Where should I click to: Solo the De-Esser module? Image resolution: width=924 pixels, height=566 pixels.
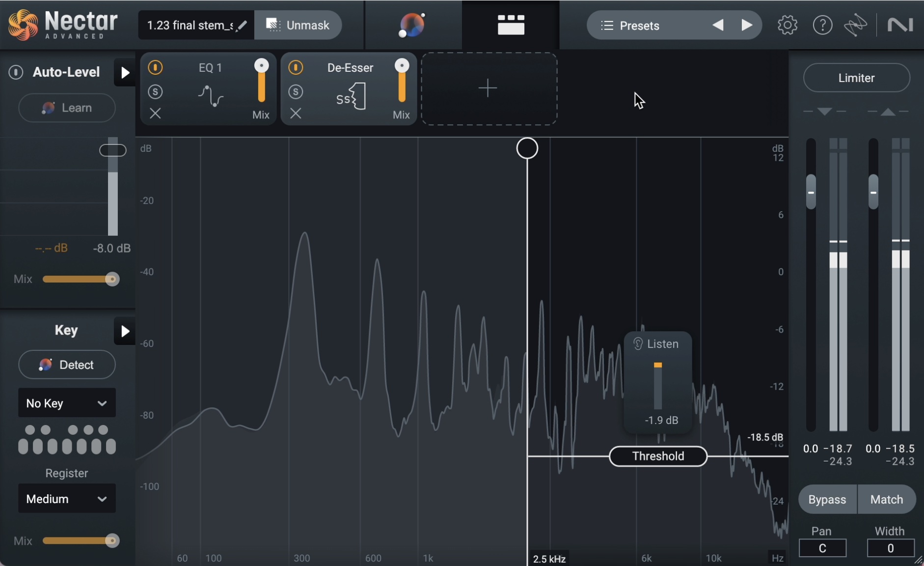(296, 92)
